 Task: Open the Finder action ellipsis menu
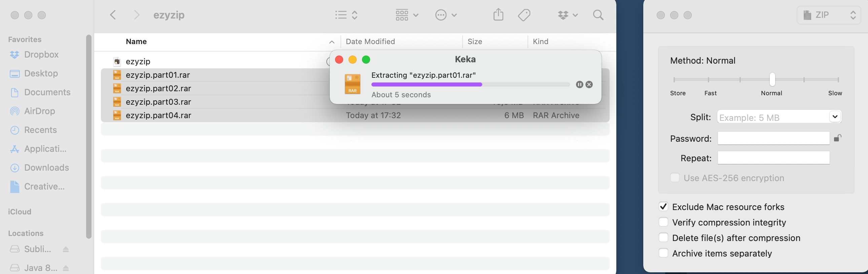pyautogui.click(x=446, y=15)
